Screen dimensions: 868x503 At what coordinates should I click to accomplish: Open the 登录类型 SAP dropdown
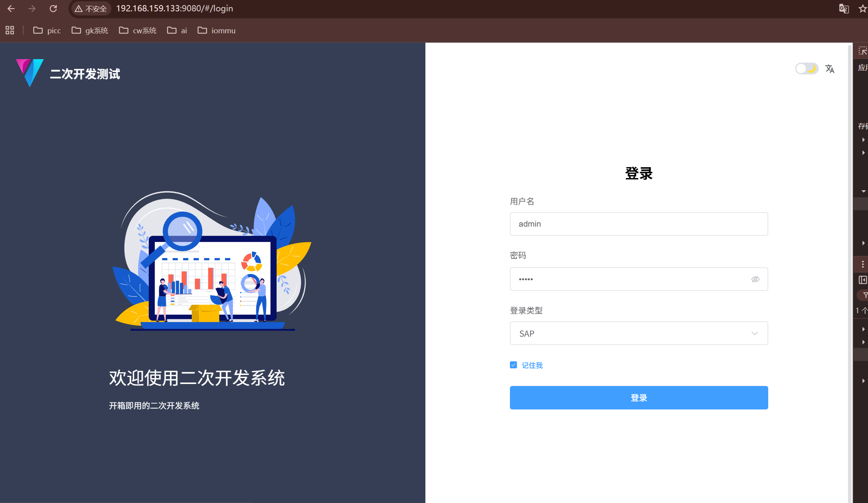pyautogui.click(x=639, y=333)
